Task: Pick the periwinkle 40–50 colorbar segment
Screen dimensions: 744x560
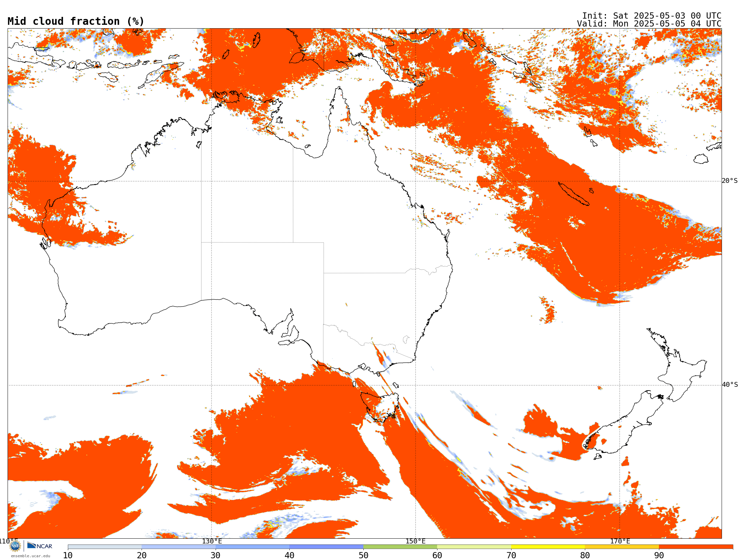Action: [x=326, y=547]
